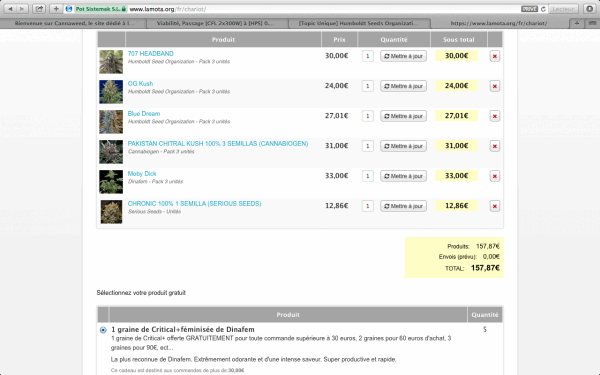Edit quantity field of Pakistan Chitral Kush
Screen dimensions: 600x375
[368, 146]
